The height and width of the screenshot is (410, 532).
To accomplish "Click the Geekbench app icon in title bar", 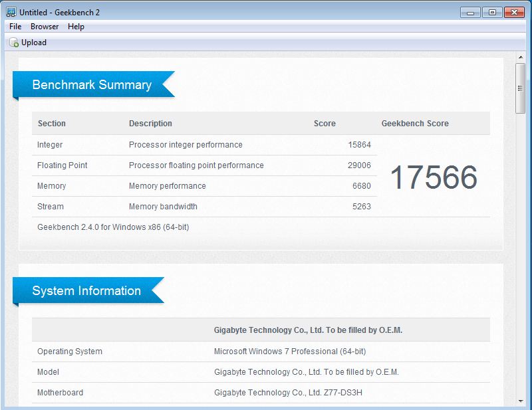I will [11, 12].
